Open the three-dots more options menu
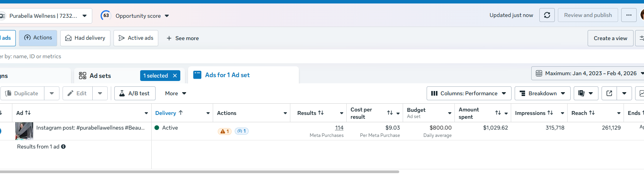 click(x=629, y=15)
